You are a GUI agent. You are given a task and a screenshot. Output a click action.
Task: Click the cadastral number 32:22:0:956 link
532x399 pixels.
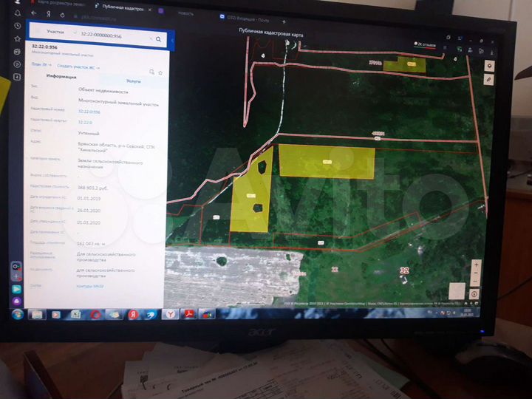(89, 112)
